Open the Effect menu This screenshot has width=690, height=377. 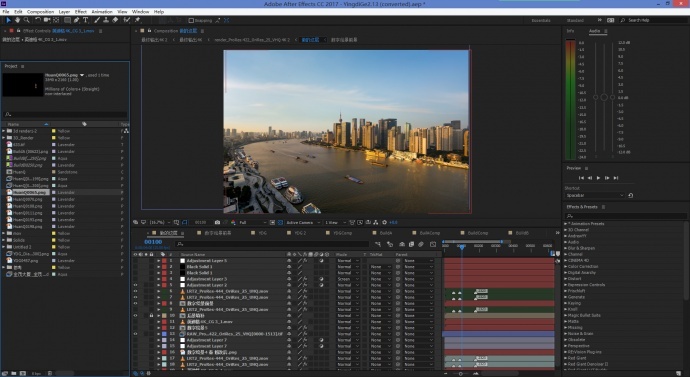point(81,11)
